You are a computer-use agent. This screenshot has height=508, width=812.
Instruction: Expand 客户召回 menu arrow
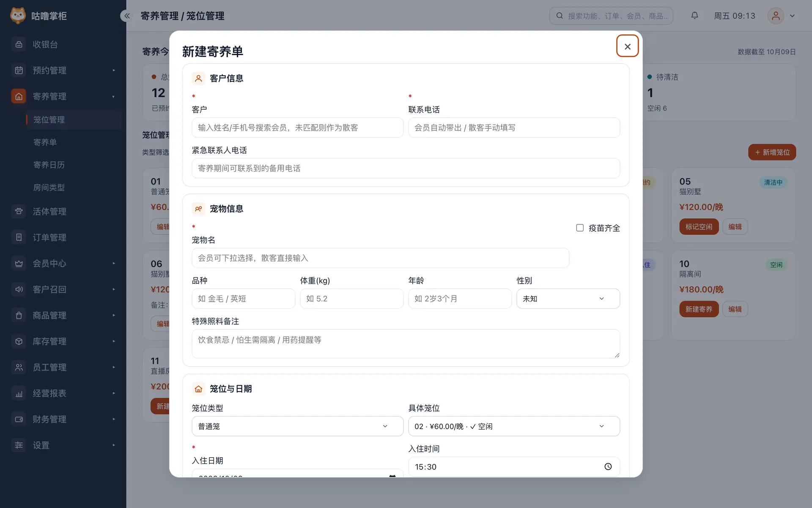point(114,289)
